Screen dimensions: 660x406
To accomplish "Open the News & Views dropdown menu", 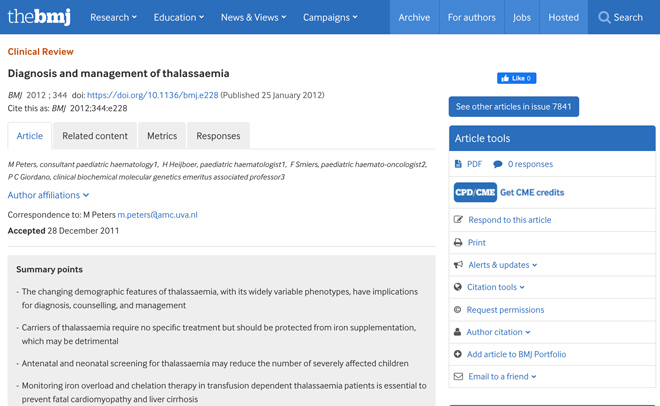I will pos(253,17).
